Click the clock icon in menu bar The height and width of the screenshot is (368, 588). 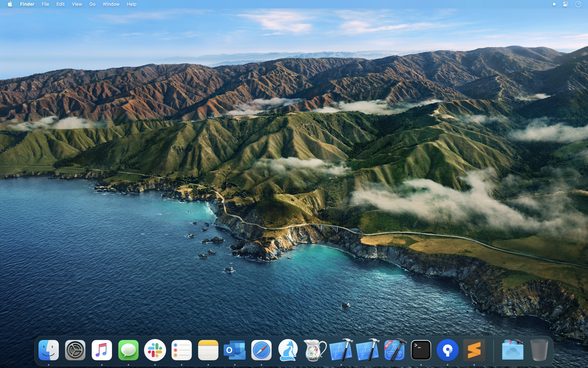tap(578, 4)
